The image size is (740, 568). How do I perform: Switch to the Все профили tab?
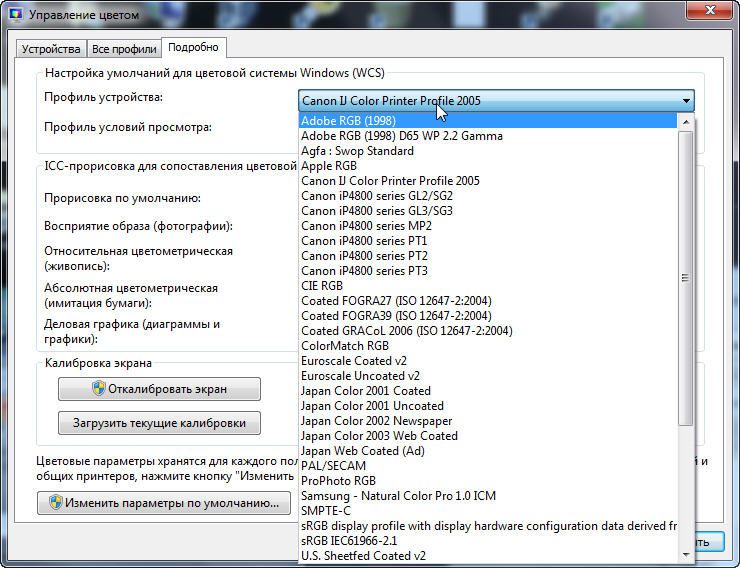(124, 49)
